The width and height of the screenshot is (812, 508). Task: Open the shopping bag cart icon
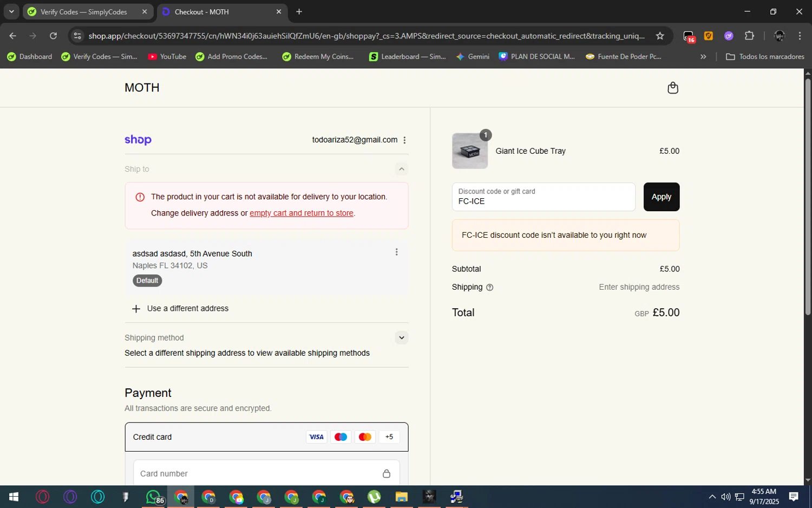(x=673, y=88)
